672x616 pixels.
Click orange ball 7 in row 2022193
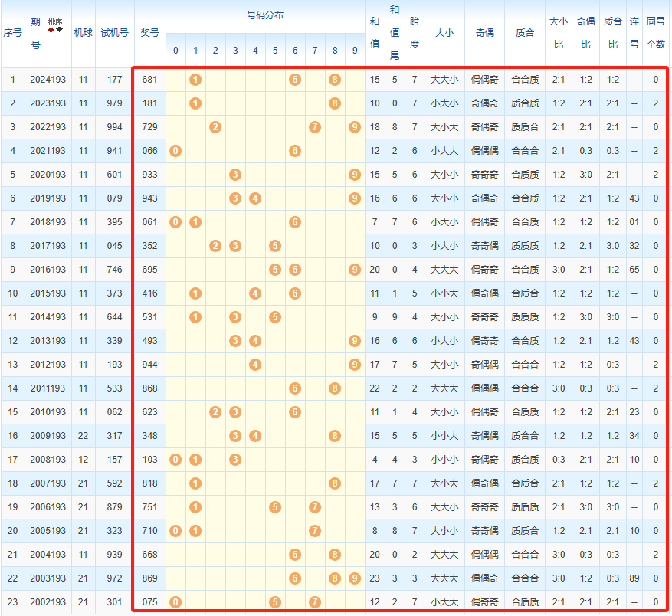[x=315, y=127]
